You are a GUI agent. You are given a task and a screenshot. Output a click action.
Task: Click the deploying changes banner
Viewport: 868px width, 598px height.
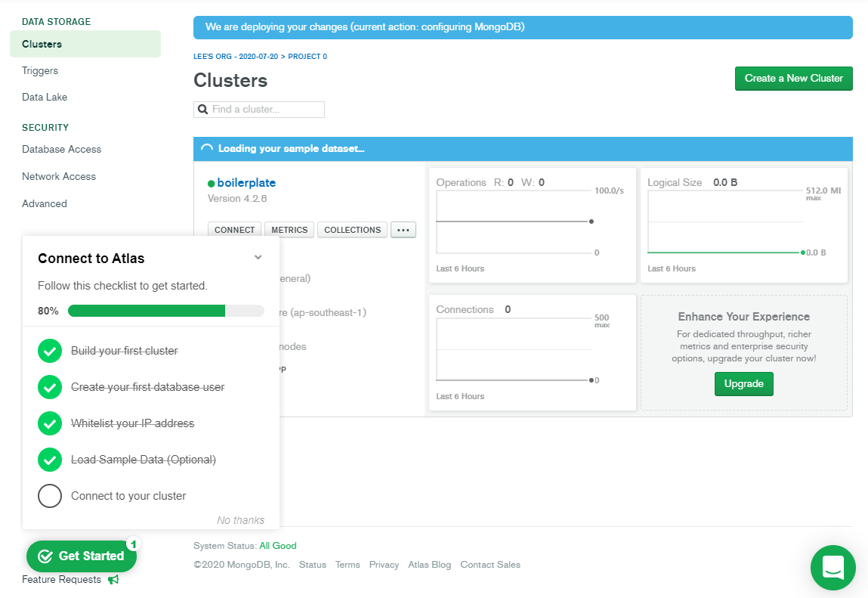point(523,28)
